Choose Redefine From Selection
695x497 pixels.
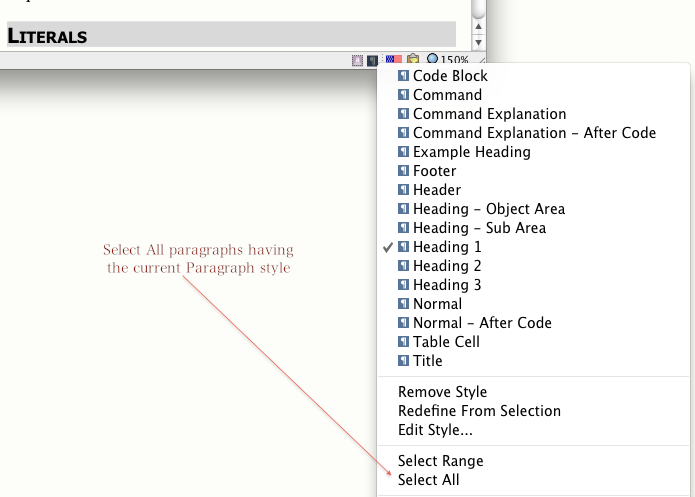pos(479,411)
